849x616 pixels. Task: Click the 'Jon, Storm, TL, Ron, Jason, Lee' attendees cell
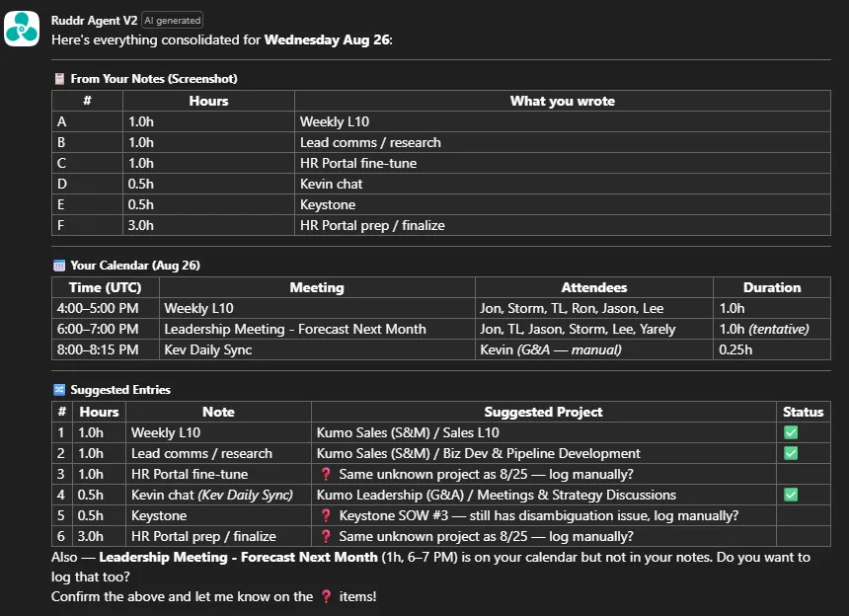(594, 308)
